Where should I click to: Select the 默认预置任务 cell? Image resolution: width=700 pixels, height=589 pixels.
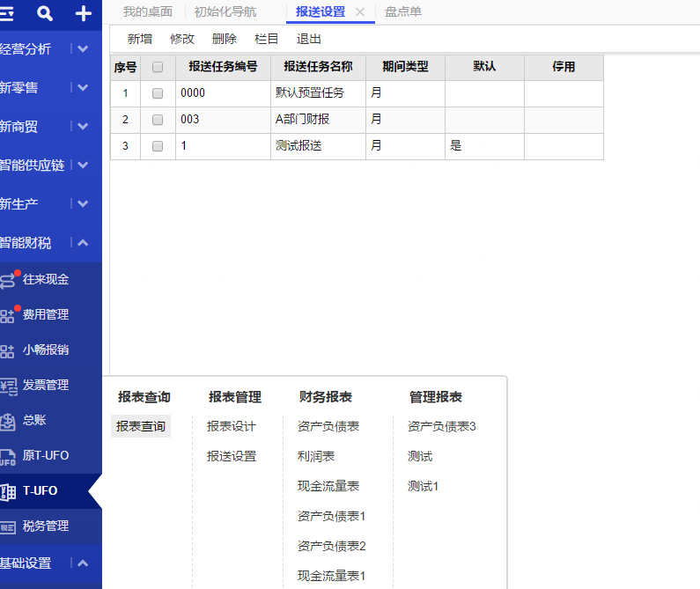[x=319, y=93]
